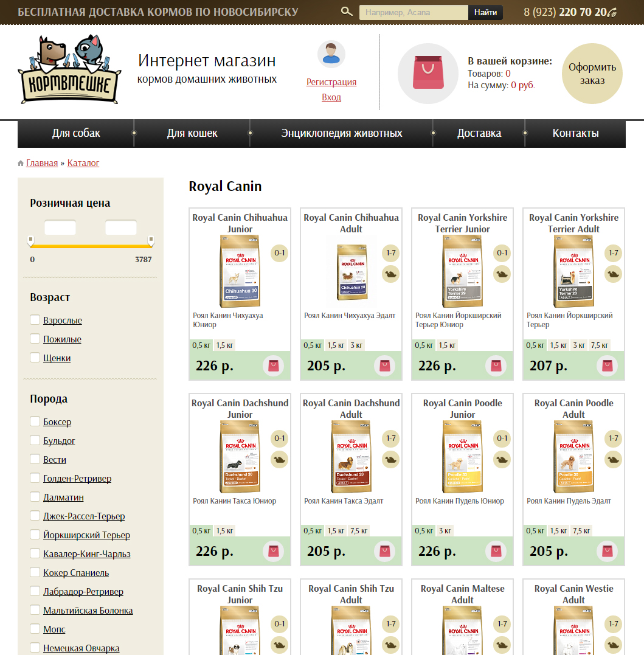Select 7,5 кг weight for Dachshund Adult
Viewport: 644px width, 655px height.
(359, 531)
